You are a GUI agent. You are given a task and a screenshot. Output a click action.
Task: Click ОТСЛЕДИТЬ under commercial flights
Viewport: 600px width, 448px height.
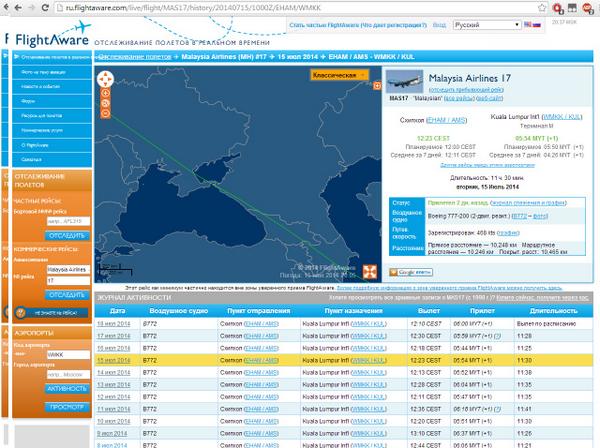[67, 295]
